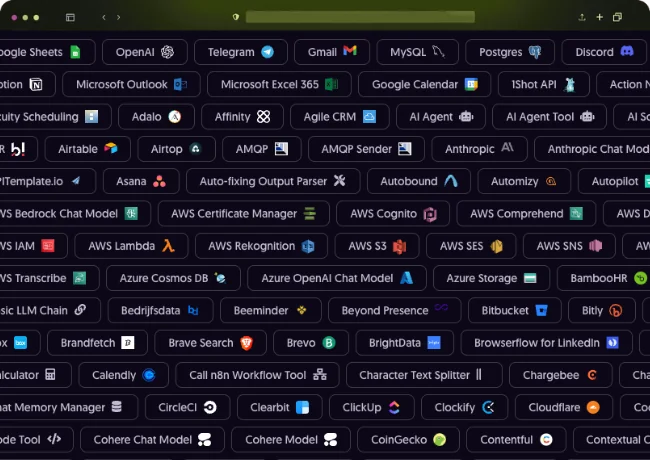
Task: Open the Gmail integration chip
Action: pyautogui.click(x=330, y=52)
